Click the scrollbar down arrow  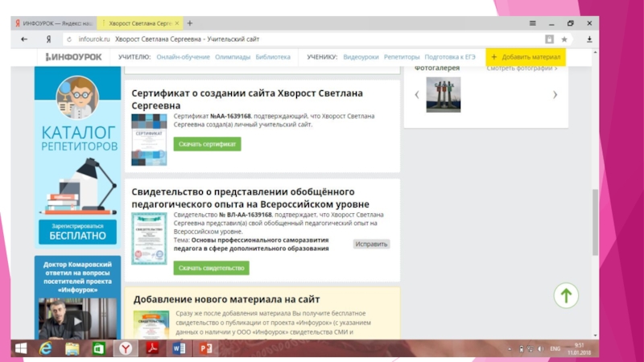[595, 335]
